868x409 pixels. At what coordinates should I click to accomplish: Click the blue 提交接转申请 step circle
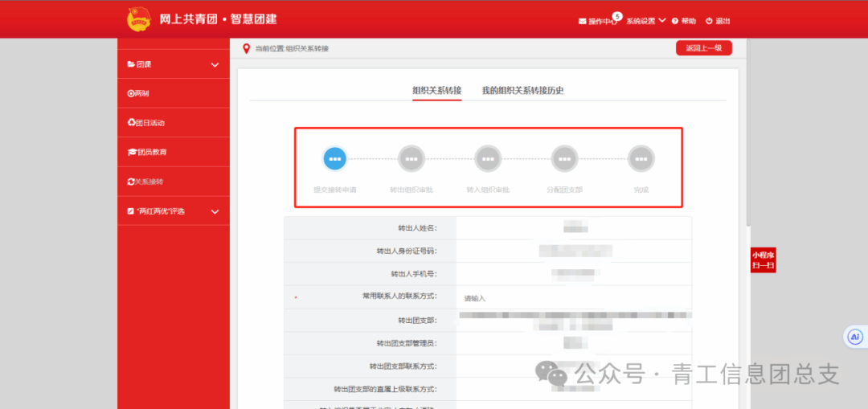click(335, 159)
